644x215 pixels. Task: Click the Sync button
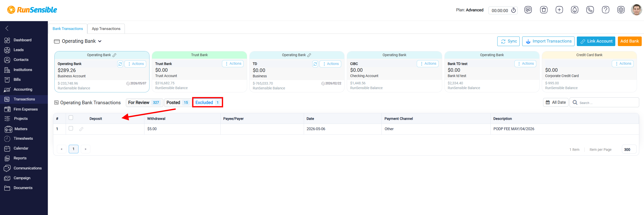pos(508,41)
